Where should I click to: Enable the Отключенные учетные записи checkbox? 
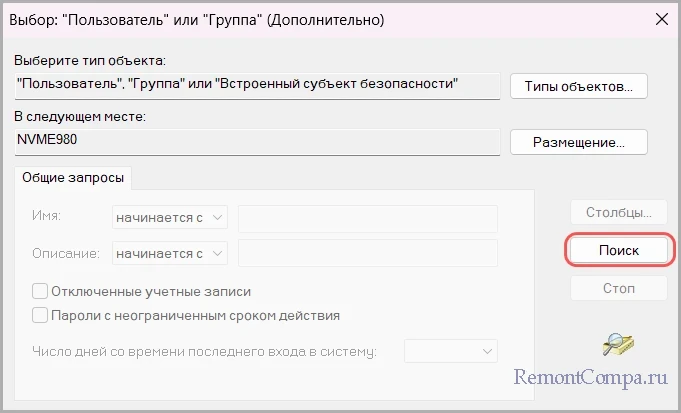tap(40, 291)
